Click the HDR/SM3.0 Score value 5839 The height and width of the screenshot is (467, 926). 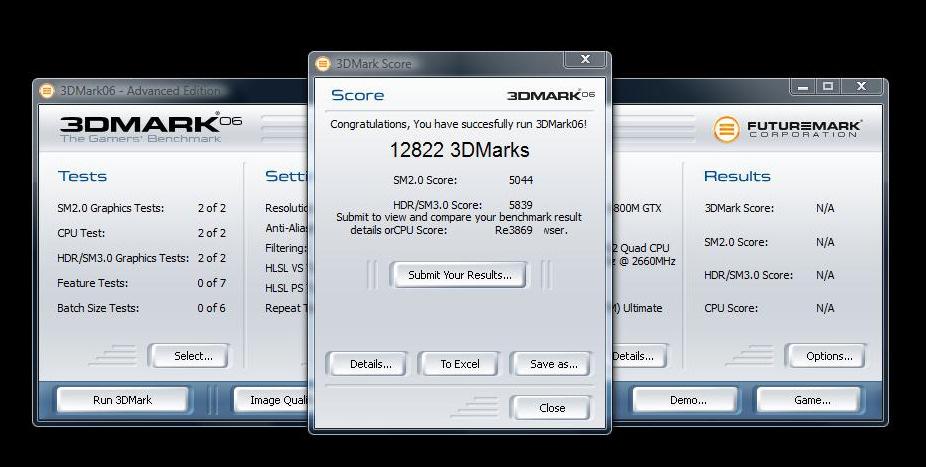[x=520, y=205]
